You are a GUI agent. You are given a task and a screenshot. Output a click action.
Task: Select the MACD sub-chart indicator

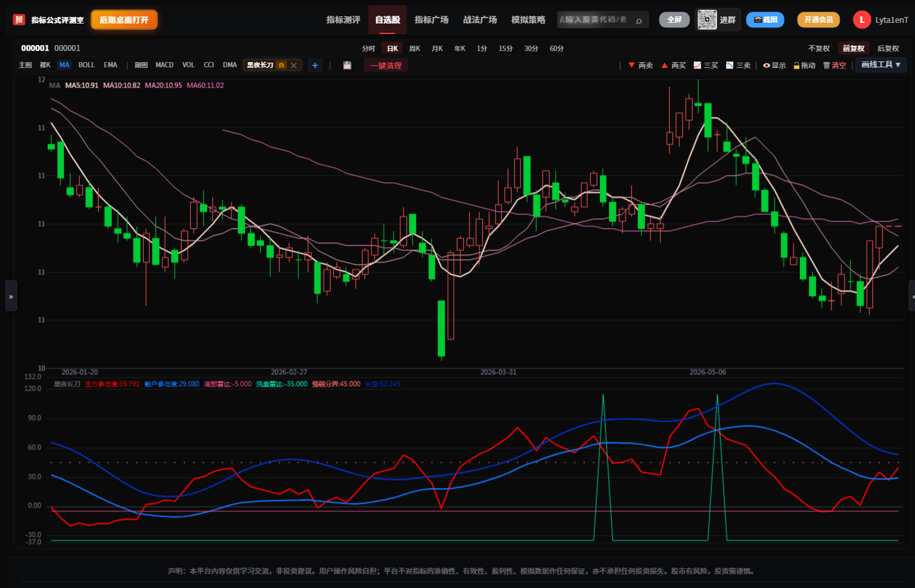[x=165, y=65]
